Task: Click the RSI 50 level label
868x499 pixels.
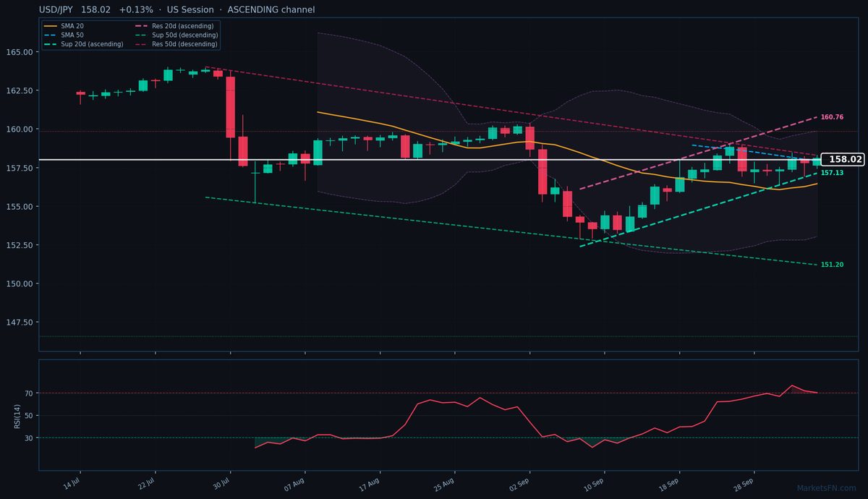Action: (29, 416)
